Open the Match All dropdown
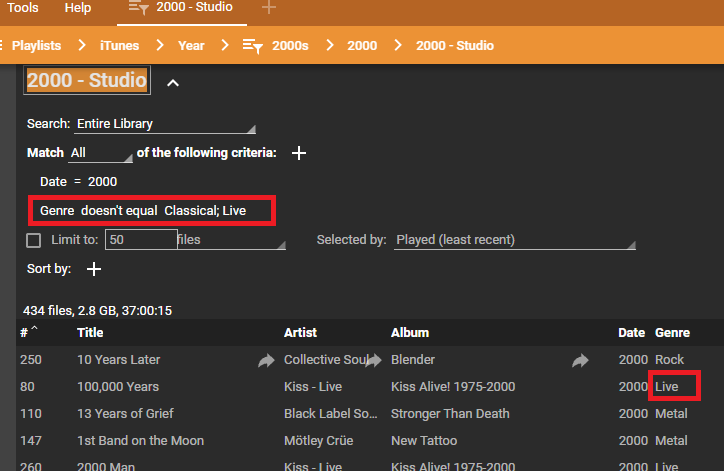724x471 pixels. click(100, 153)
